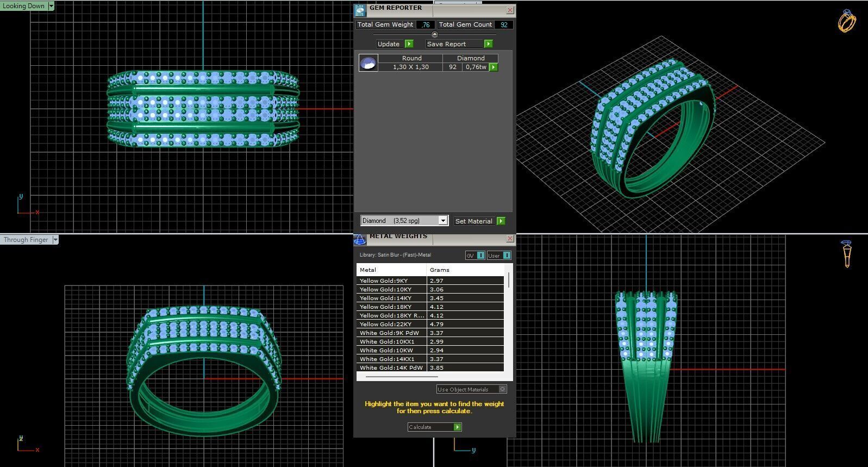This screenshot has width=868, height=467.
Task: Select the White Gold:14KX1 row
Action: pyautogui.click(x=430, y=359)
